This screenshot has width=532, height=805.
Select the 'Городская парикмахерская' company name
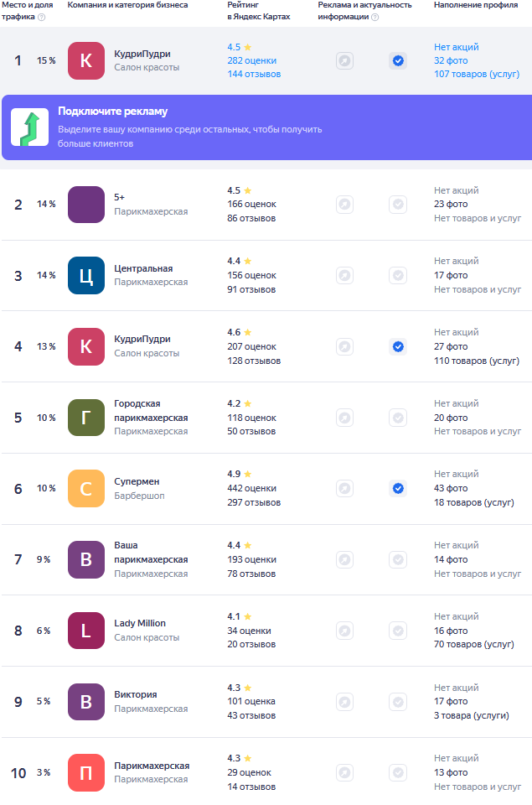coord(151,411)
